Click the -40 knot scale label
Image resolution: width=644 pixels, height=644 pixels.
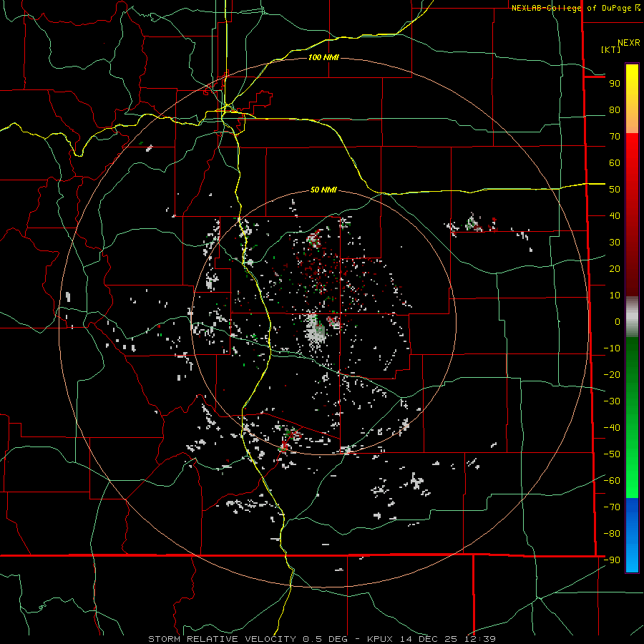coord(612,428)
